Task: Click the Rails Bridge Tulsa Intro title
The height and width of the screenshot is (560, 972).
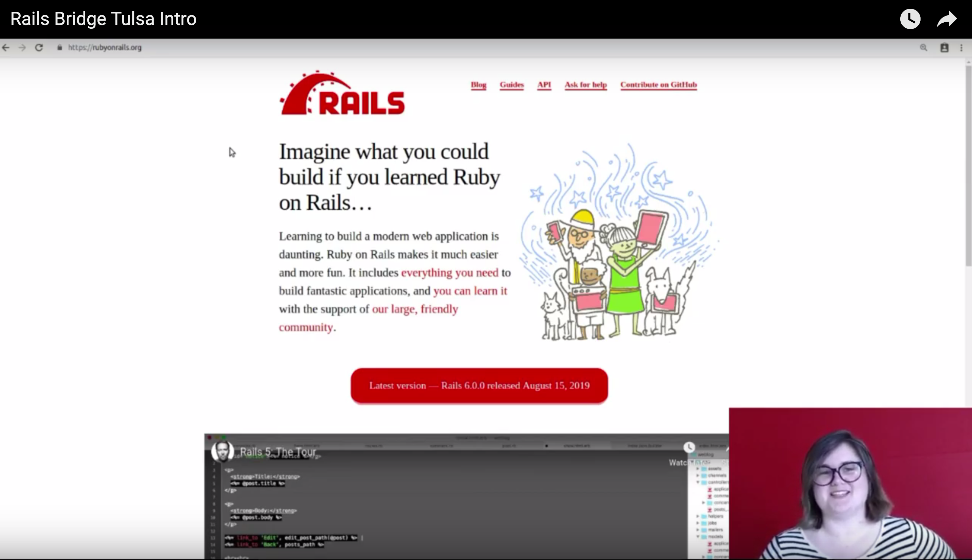Action: [103, 19]
